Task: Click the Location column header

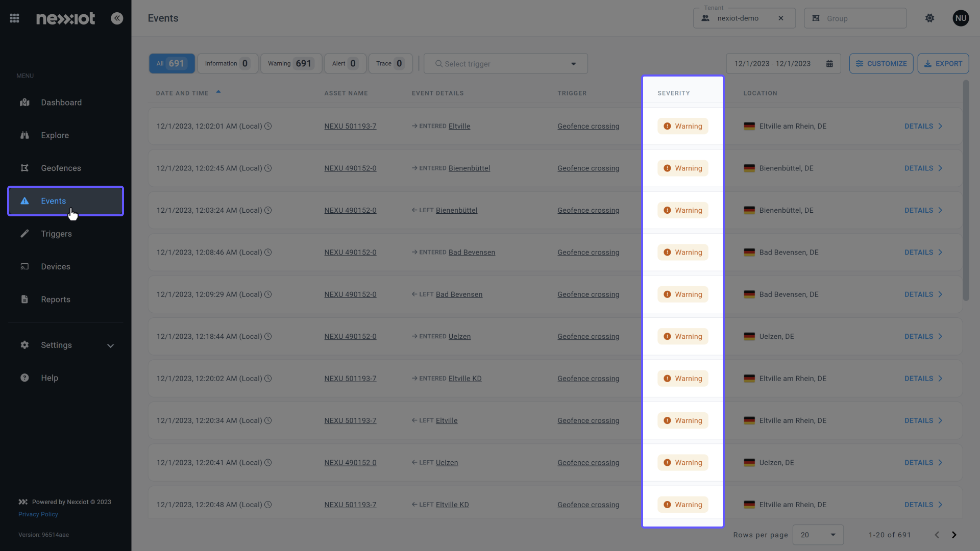Action: click(760, 93)
